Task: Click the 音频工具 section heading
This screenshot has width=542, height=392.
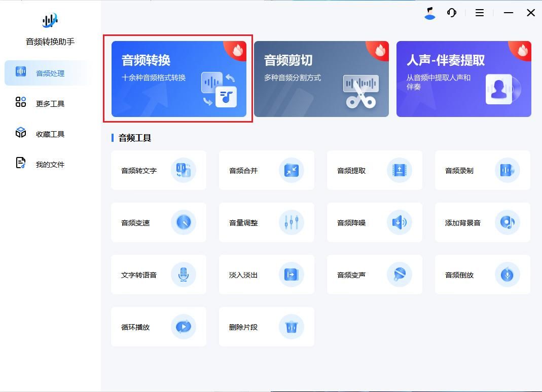Action: [135, 138]
